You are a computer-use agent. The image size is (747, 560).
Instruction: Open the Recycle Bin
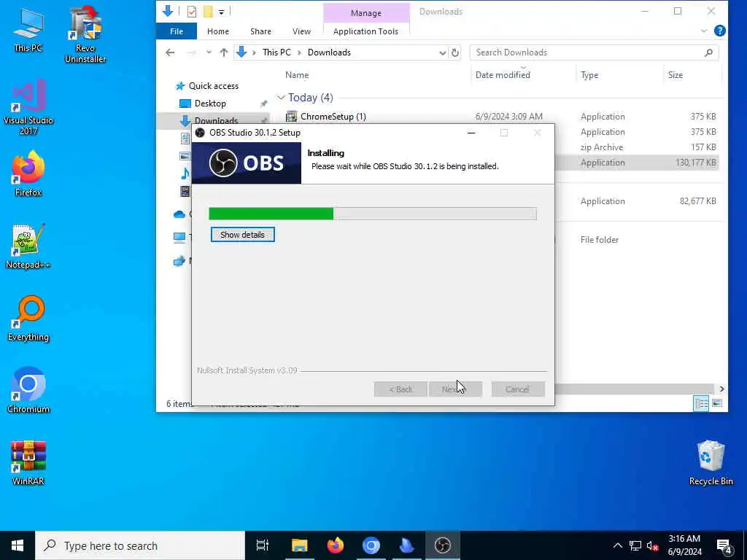[711, 463]
